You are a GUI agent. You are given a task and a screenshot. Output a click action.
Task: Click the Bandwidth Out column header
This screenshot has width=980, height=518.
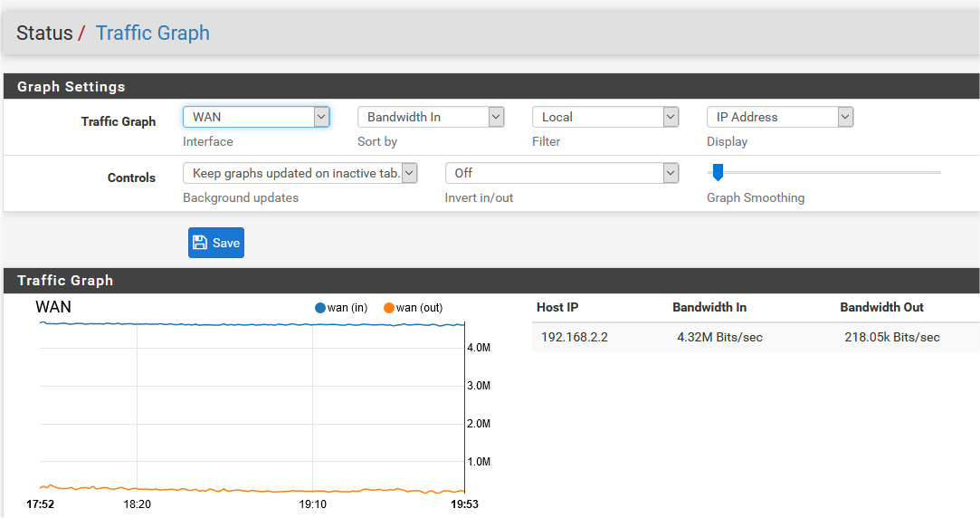click(x=882, y=307)
